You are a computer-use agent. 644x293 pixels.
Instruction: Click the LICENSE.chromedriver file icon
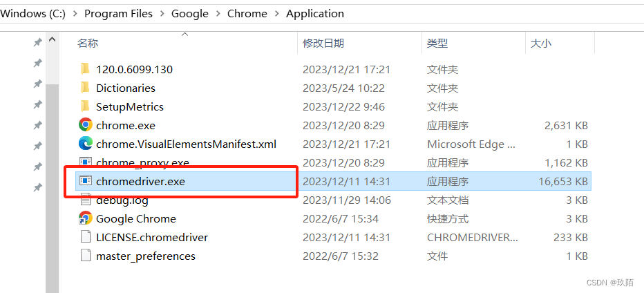tap(86, 237)
